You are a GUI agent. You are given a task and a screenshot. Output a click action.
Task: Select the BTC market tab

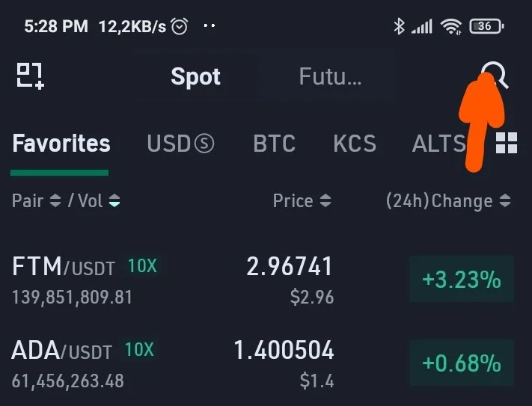pyautogui.click(x=274, y=144)
